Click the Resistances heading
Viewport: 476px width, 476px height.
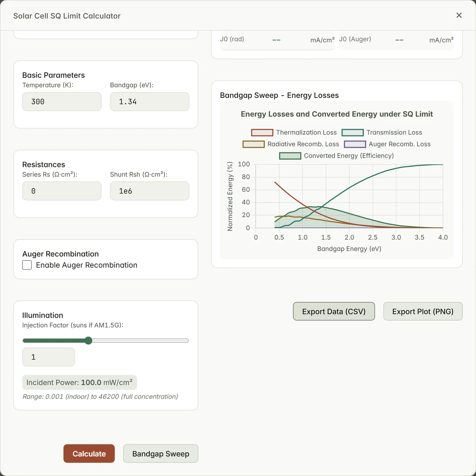tap(44, 164)
